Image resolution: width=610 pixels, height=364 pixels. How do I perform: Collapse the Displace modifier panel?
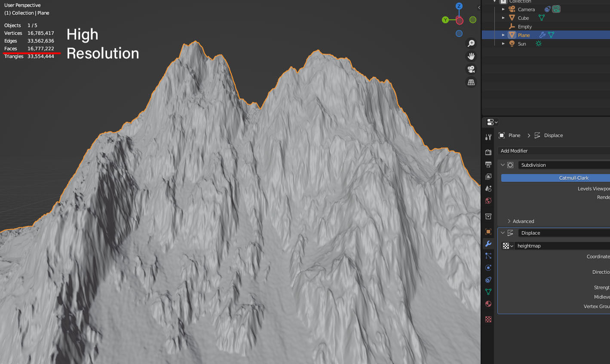503,233
